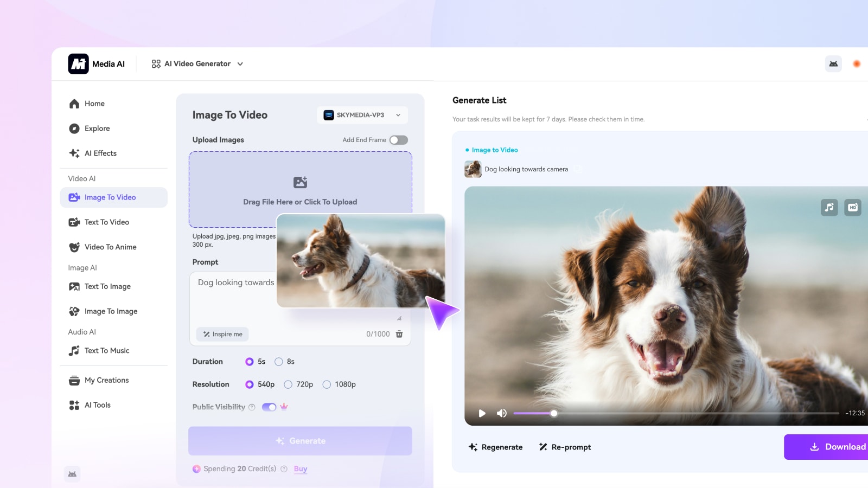868x488 pixels.
Task: Toggle the Public Visibility switch
Action: (x=269, y=407)
